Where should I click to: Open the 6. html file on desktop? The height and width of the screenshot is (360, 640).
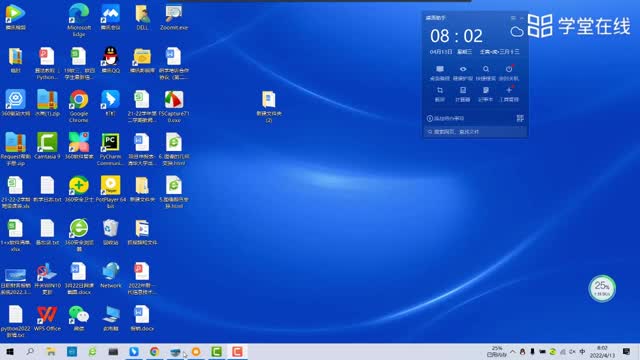point(174,149)
